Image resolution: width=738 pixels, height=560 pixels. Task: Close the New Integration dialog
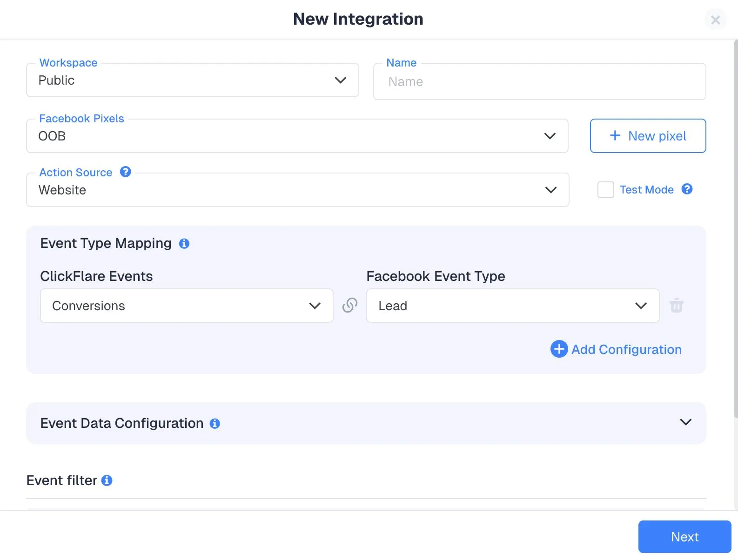[716, 20]
